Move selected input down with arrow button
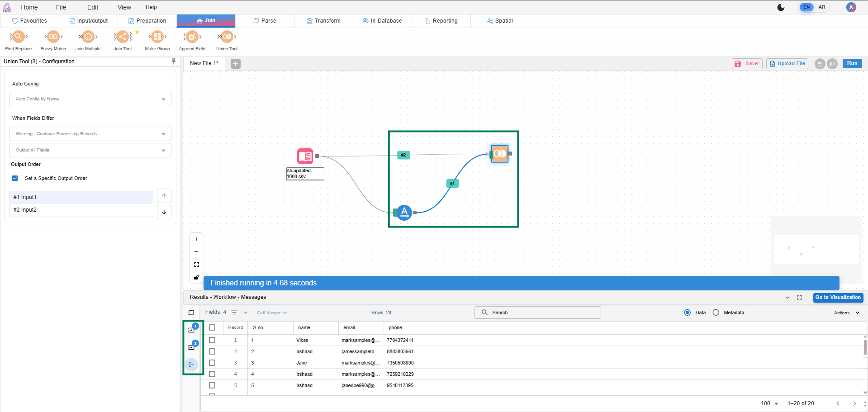The width and height of the screenshot is (868, 412). (x=164, y=212)
